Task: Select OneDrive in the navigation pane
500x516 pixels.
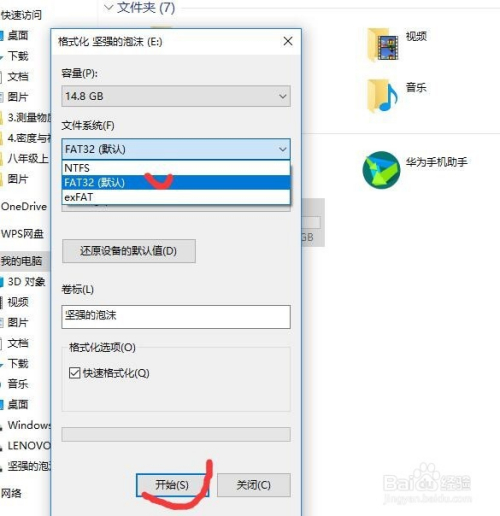Action: pos(24,207)
